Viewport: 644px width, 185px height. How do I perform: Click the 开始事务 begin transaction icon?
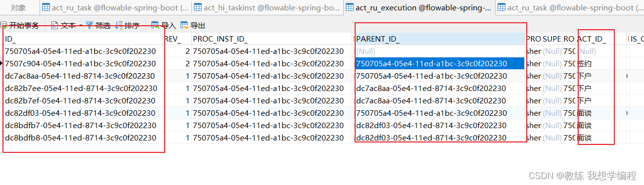tap(3, 26)
